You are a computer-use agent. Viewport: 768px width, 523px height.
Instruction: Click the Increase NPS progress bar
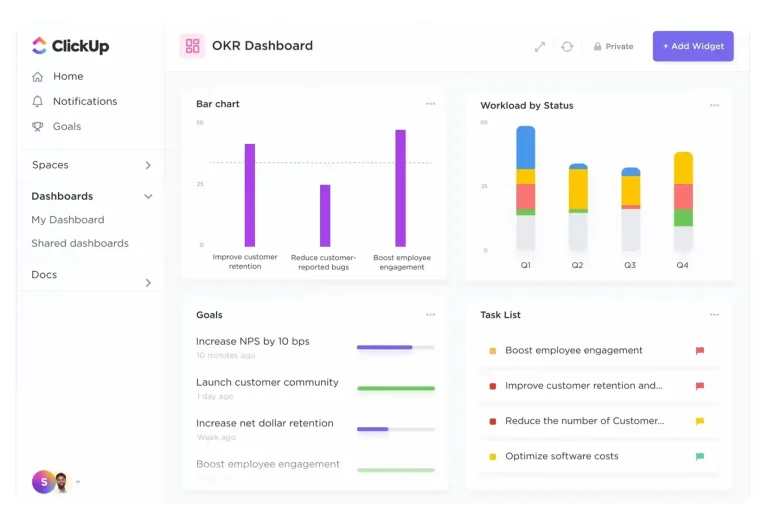point(396,347)
